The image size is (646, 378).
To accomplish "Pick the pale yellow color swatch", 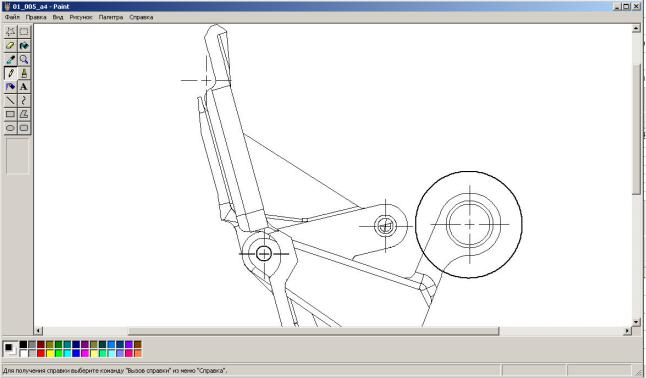I will tap(94, 353).
